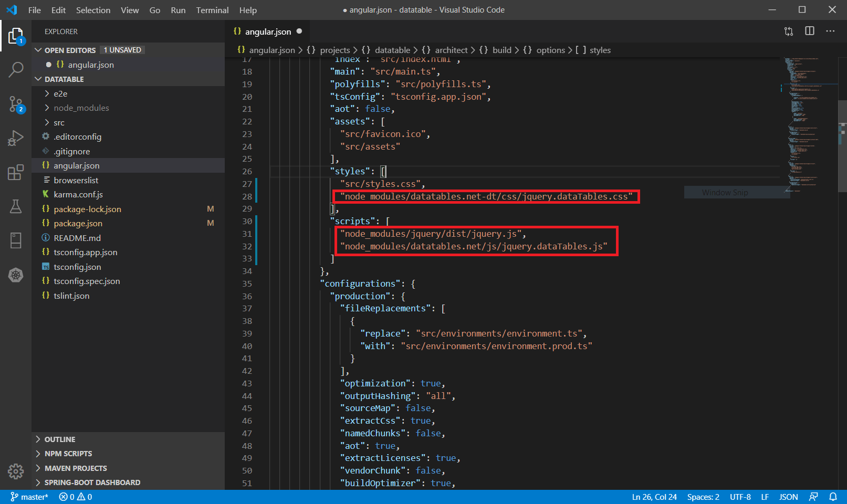Open the Terminal menu
This screenshot has height=504, width=847.
pyautogui.click(x=212, y=10)
